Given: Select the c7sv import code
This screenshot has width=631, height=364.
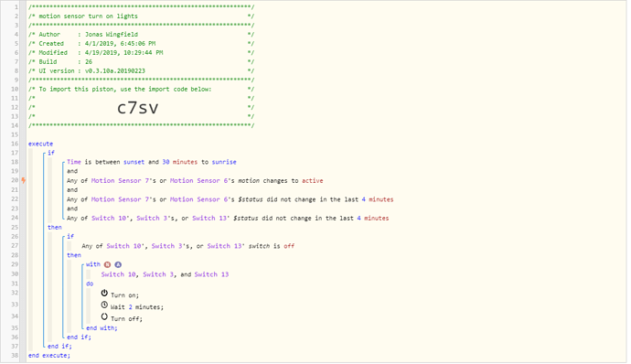Looking at the screenshot, I should point(137,108).
